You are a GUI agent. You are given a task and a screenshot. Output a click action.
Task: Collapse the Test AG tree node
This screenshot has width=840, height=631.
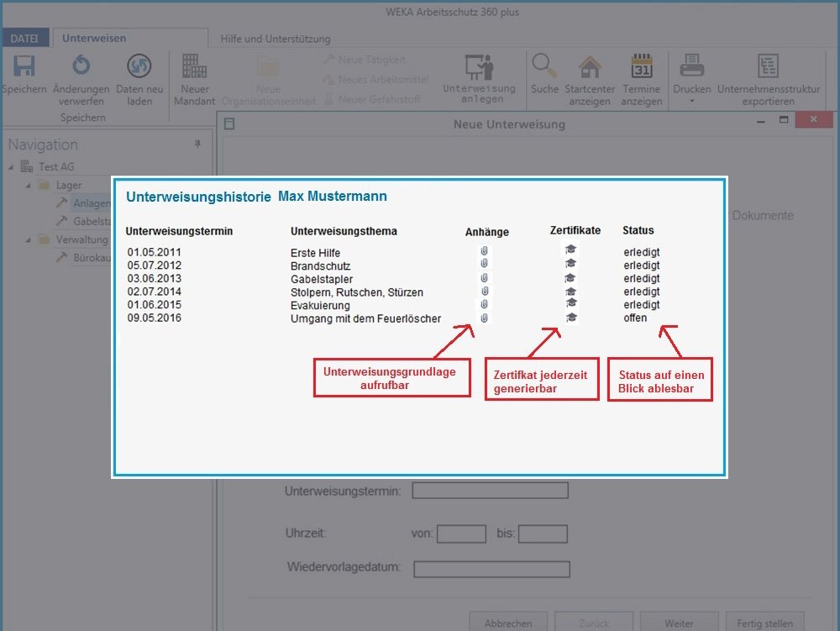coord(11,168)
